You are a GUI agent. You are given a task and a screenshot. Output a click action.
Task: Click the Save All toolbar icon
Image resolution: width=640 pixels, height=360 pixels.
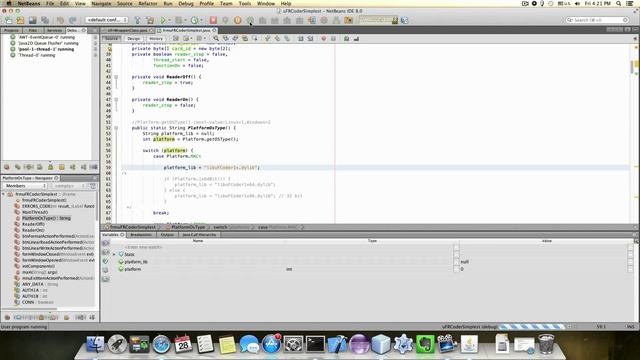click(45, 20)
